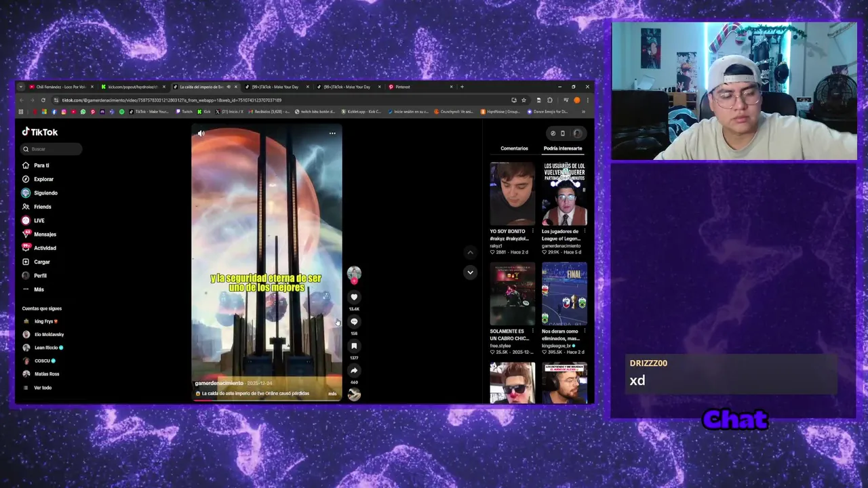Image resolution: width=868 pixels, height=488 pixels.
Task: Open the Actividad notifications
Action: [39, 248]
